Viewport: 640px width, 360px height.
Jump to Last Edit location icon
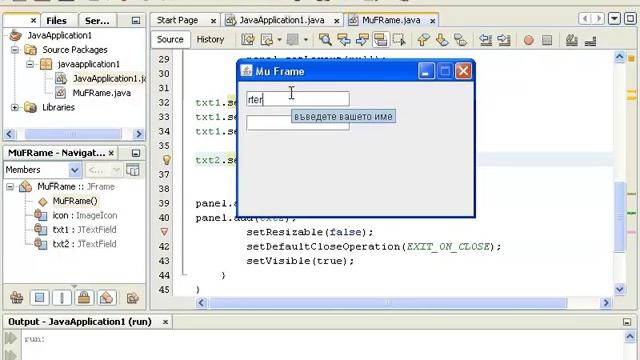click(248, 40)
